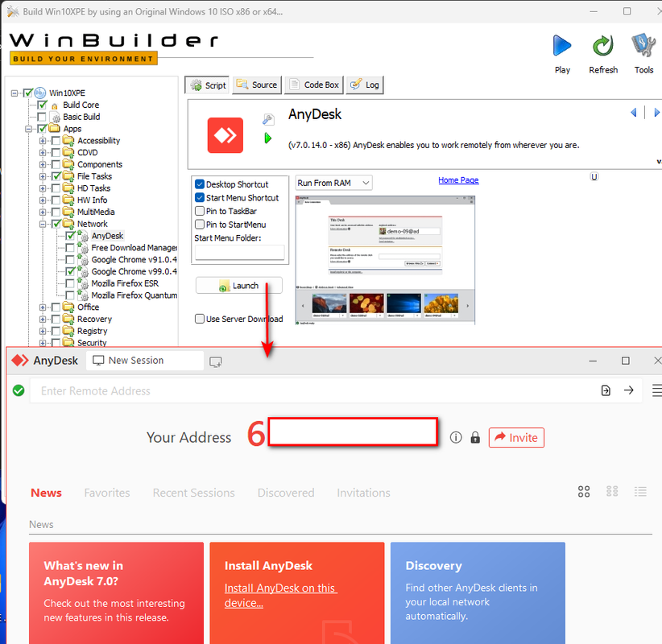
Task: Click the edit script wrench icon
Action: [268, 119]
